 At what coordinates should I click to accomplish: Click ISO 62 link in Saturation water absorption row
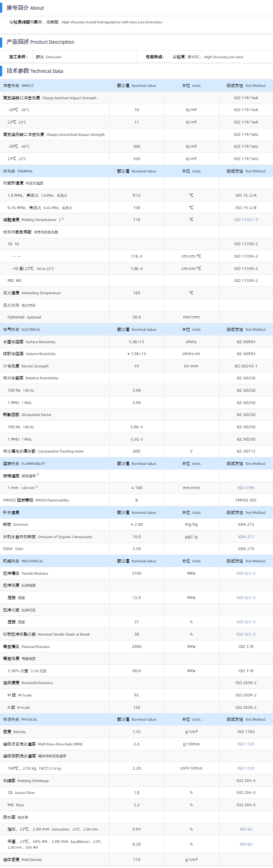(246, 829)
